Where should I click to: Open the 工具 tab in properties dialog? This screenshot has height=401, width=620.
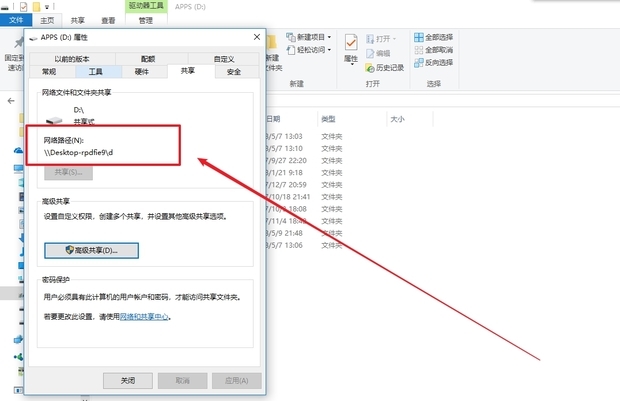pos(95,72)
